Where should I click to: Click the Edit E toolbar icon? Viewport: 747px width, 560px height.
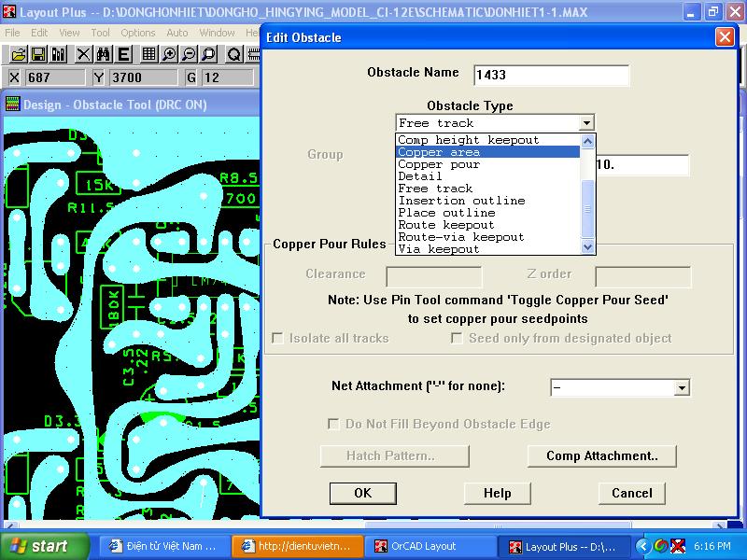click(x=124, y=55)
